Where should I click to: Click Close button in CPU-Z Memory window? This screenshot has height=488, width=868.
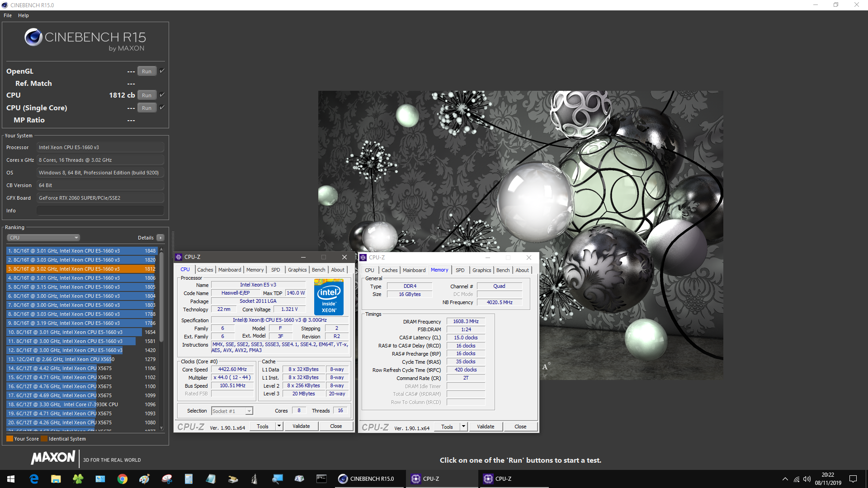(520, 427)
